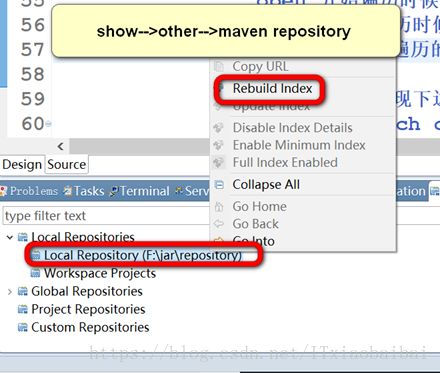Select Project Repositories tree item

coord(88,309)
